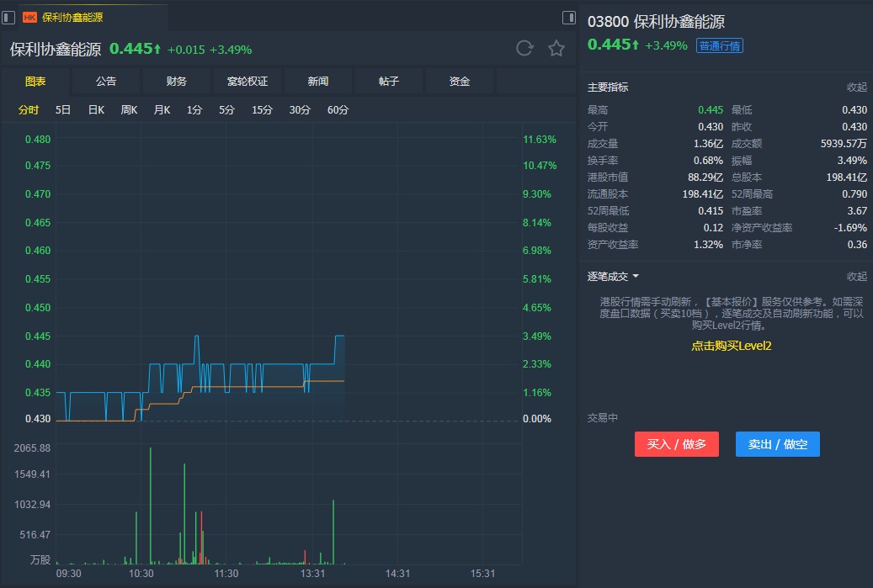The image size is (873, 588).
Task: Click the 交易中 status text
Action: click(603, 418)
